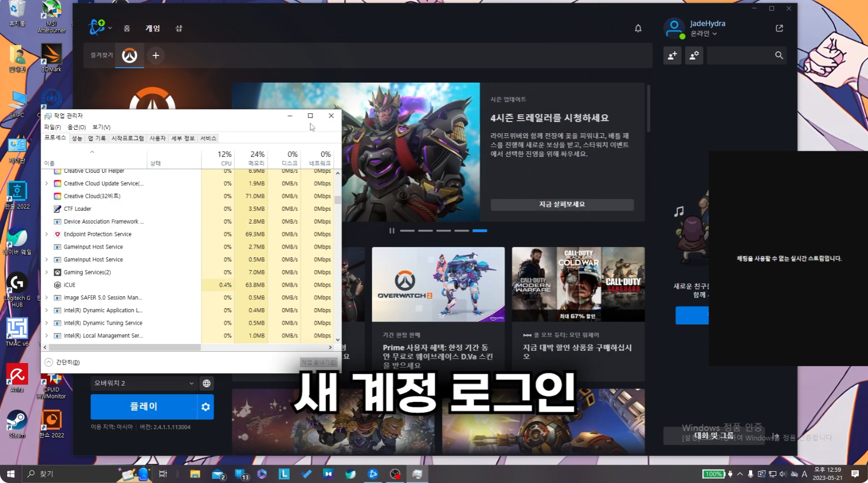Open the game settings gear beside 플레이

click(206, 407)
